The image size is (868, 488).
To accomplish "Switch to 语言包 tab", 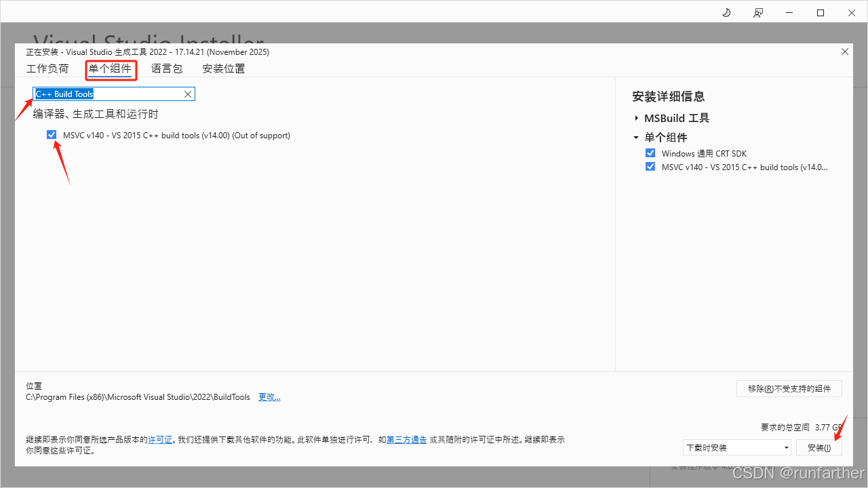I will tap(167, 68).
